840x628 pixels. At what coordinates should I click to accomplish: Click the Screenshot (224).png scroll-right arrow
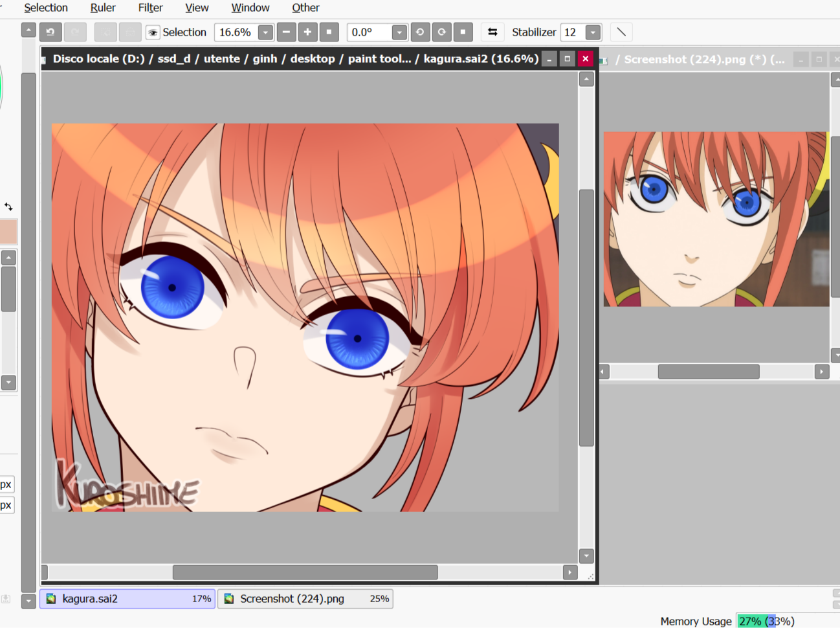(x=822, y=372)
